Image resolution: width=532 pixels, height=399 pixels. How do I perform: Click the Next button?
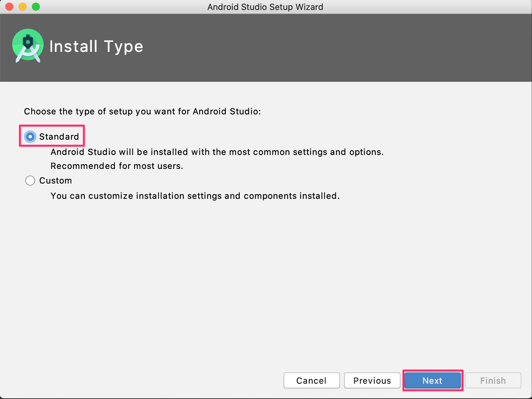432,380
